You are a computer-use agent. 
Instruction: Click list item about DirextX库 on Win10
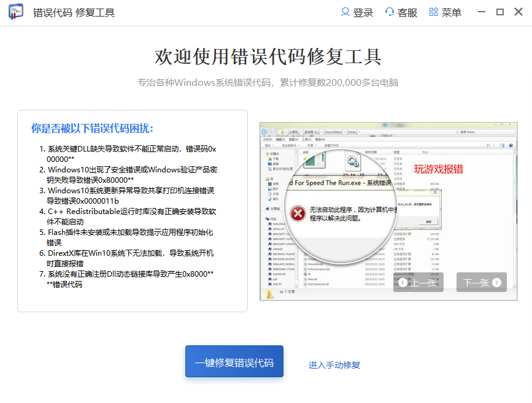pyautogui.click(x=131, y=258)
